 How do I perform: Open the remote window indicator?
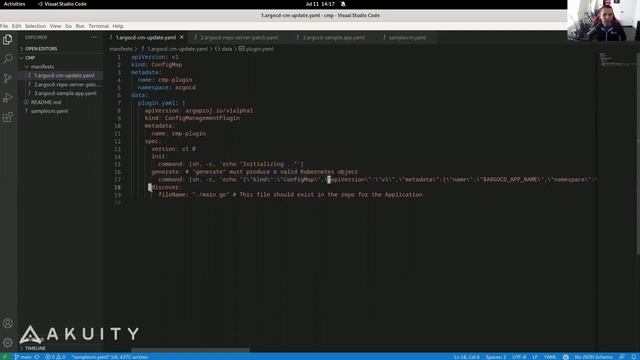tap(6, 357)
